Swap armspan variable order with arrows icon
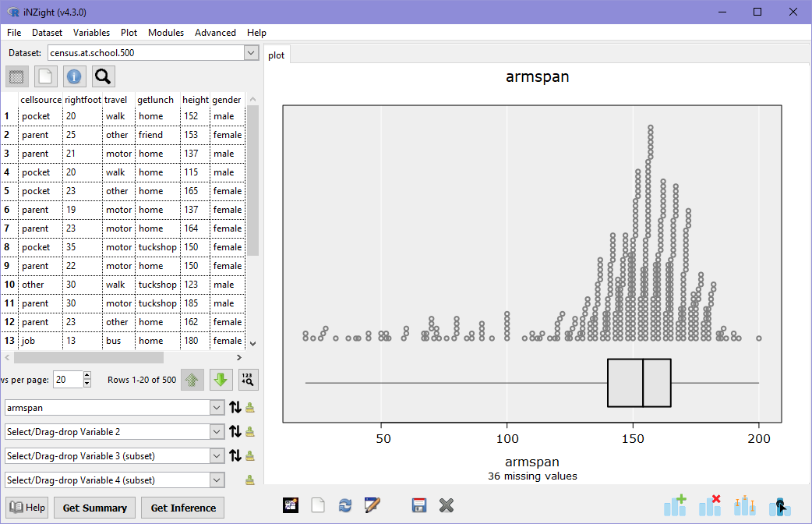Image resolution: width=812 pixels, height=524 pixels. (x=235, y=408)
